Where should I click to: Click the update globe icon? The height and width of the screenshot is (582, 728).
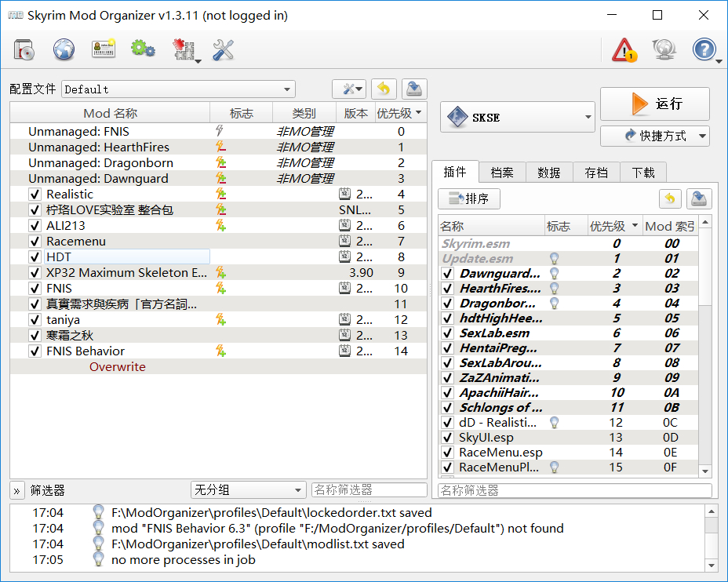click(664, 49)
